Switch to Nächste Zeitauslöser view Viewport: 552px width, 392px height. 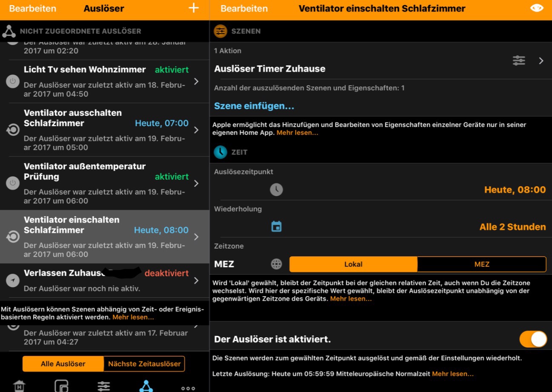point(144,364)
